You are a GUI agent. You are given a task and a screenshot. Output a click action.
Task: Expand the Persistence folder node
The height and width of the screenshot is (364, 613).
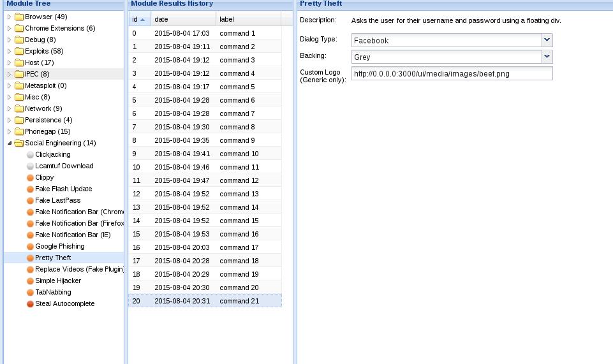coord(10,120)
